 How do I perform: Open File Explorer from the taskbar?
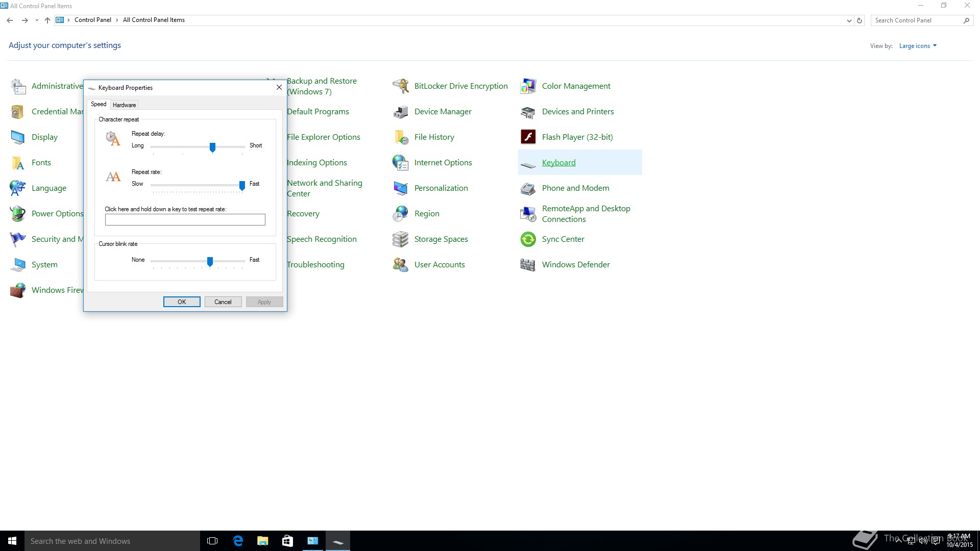coord(263,541)
